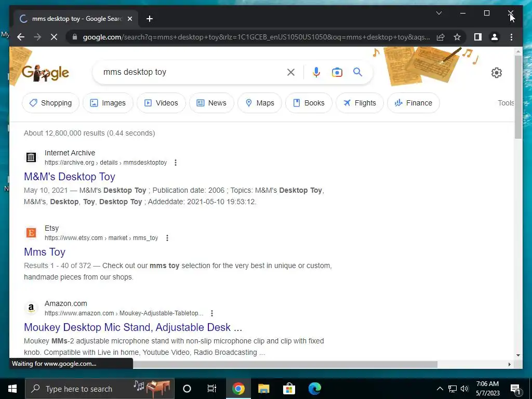Image resolution: width=532 pixels, height=399 pixels.
Task: Open a new Chrome tab
Action: click(150, 19)
